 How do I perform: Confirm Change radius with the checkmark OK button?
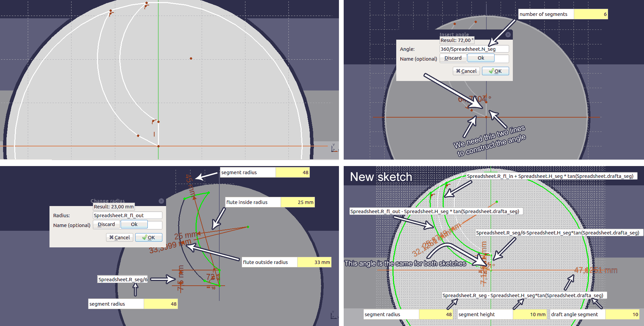click(149, 238)
